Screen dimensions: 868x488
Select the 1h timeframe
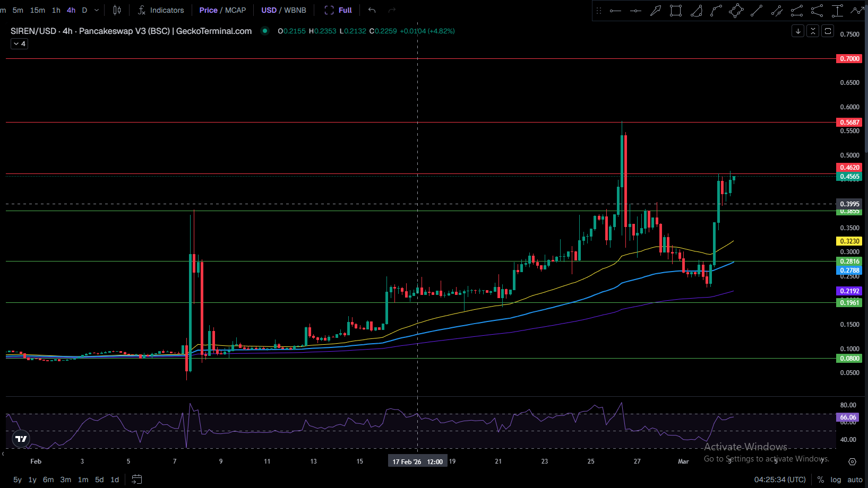[x=56, y=10]
